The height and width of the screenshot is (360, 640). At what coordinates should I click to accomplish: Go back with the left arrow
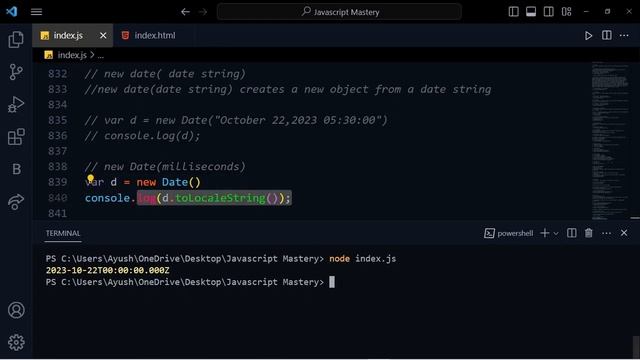coord(185,12)
